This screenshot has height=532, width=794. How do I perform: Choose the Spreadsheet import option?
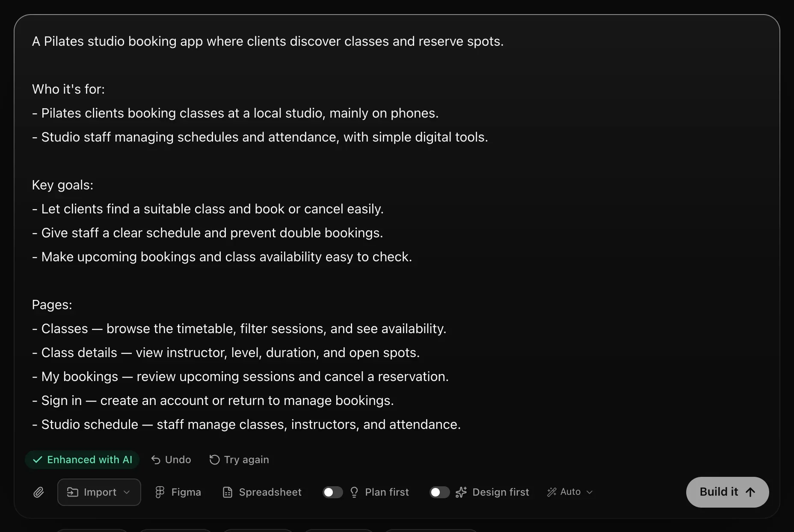[x=262, y=492]
